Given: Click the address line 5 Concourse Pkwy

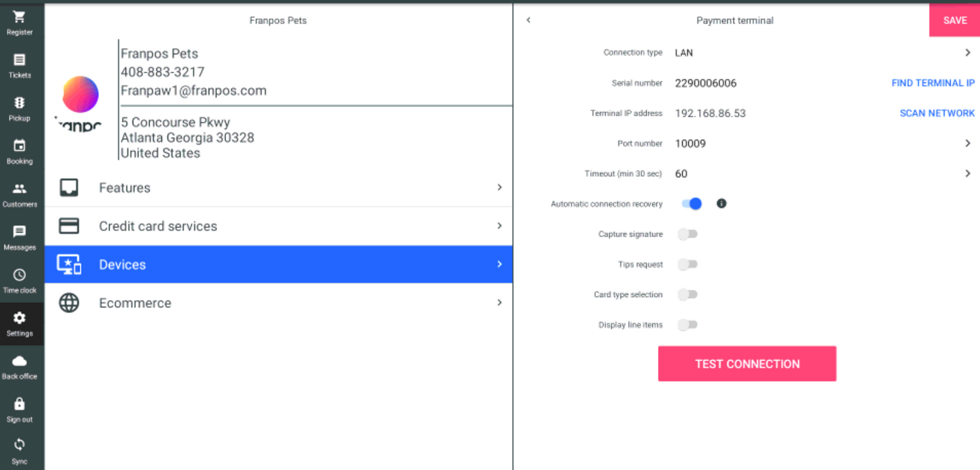Looking at the screenshot, I should tap(176, 122).
